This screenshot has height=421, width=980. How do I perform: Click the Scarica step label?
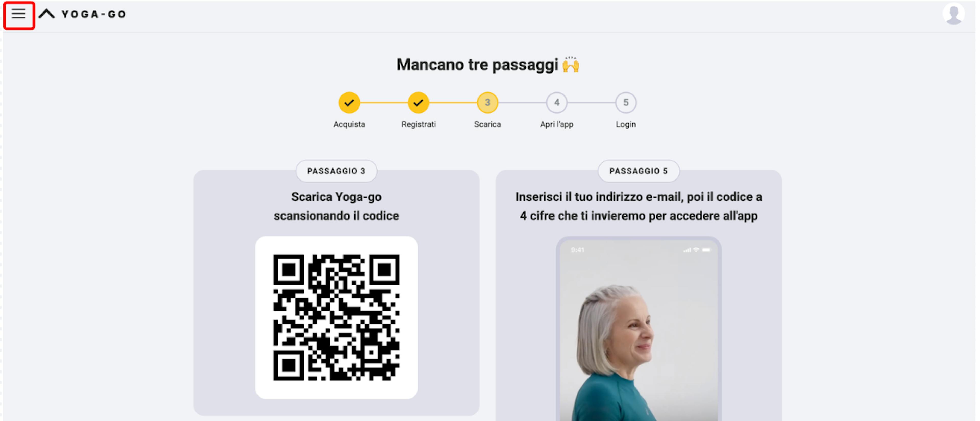[x=487, y=125]
